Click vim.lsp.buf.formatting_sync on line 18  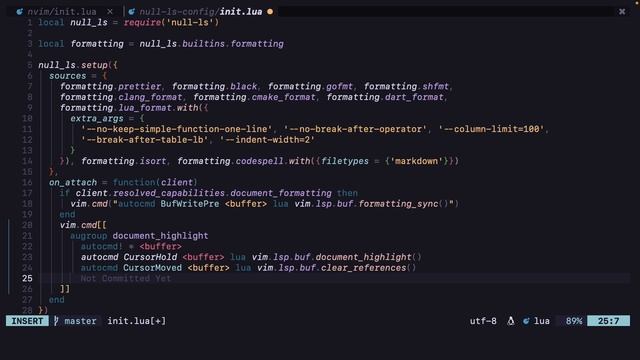pos(366,204)
